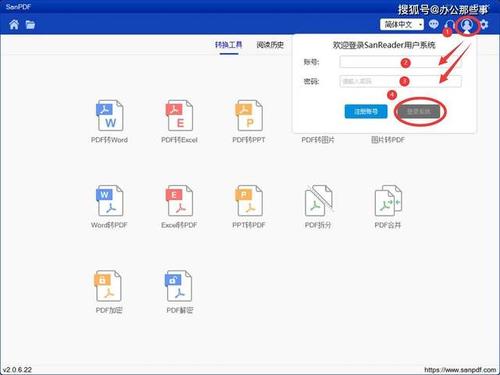This screenshot has height=375, width=500.
Task: Select the PDF拆分 split tool
Action: (318, 206)
